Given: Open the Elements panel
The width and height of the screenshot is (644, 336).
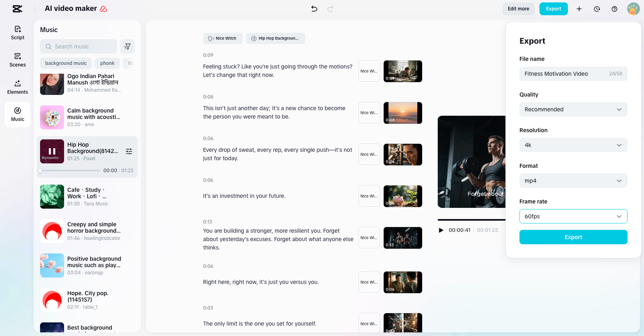Looking at the screenshot, I should (x=18, y=87).
